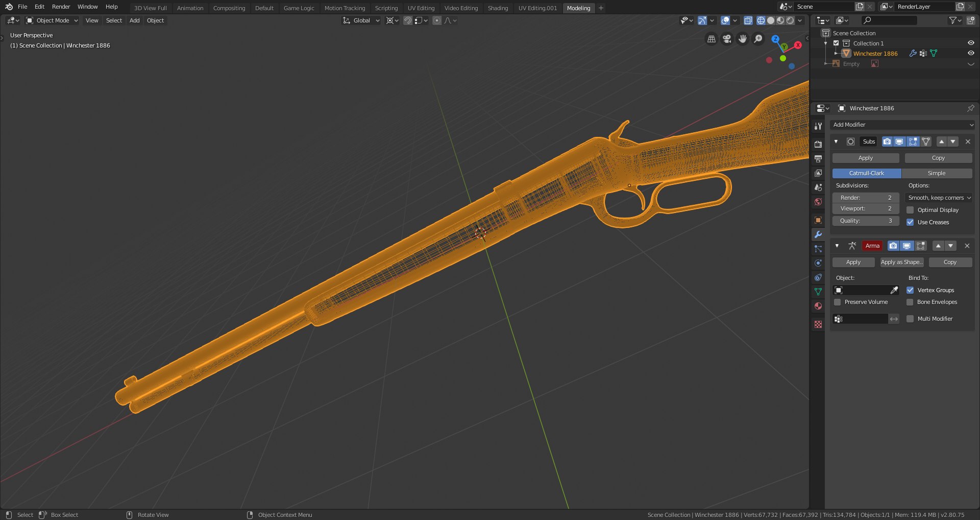980x520 pixels.
Task: Open the Add Modifier dropdown
Action: [902, 125]
